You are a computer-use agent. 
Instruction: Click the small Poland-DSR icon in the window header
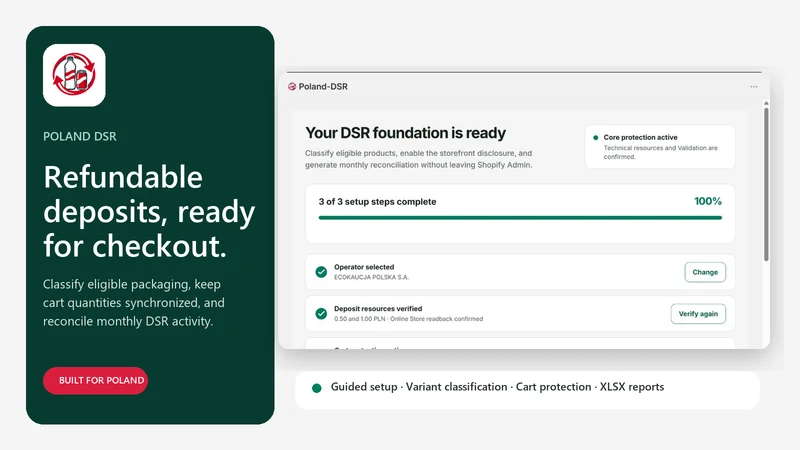point(292,87)
